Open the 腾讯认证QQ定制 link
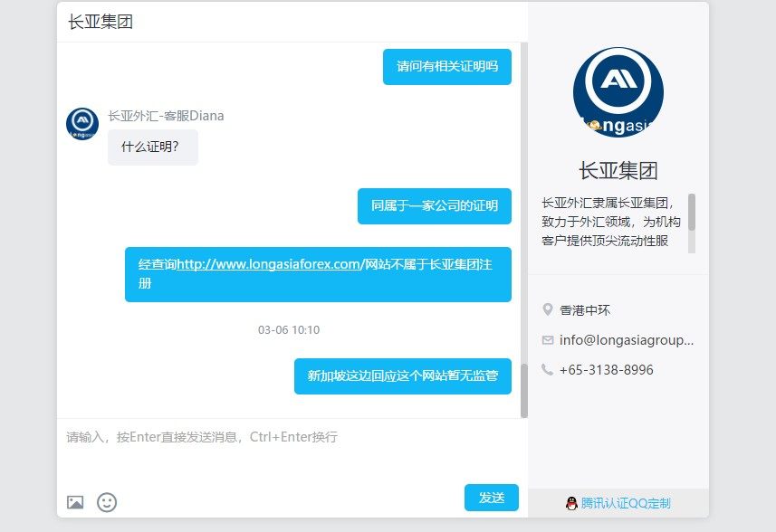The height and width of the screenshot is (532, 776). pyautogui.click(x=626, y=503)
